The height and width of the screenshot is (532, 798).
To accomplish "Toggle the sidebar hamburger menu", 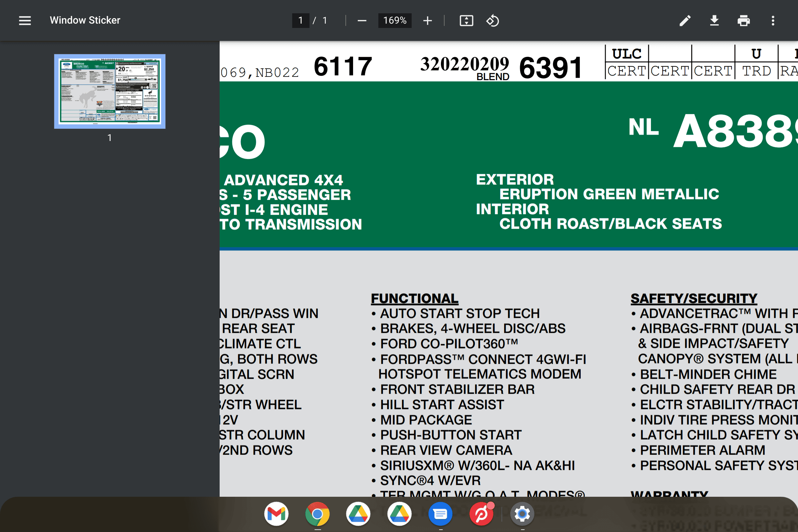I will point(25,21).
